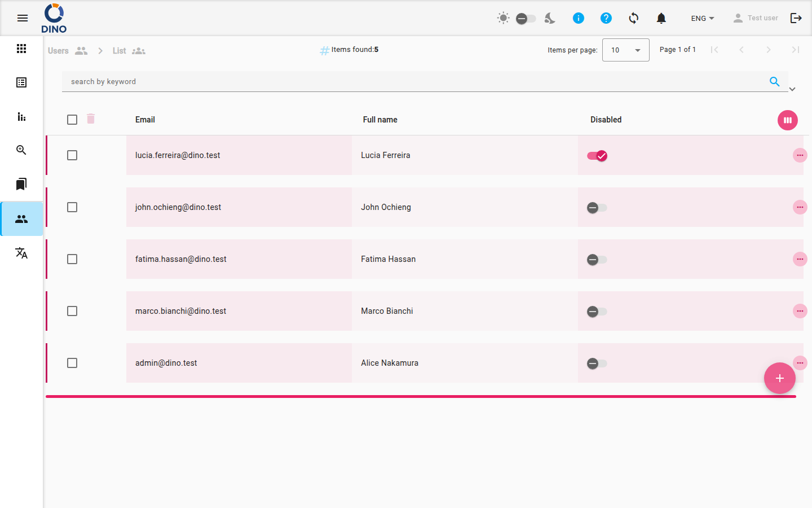
Task: Go to next page
Action: [769, 50]
